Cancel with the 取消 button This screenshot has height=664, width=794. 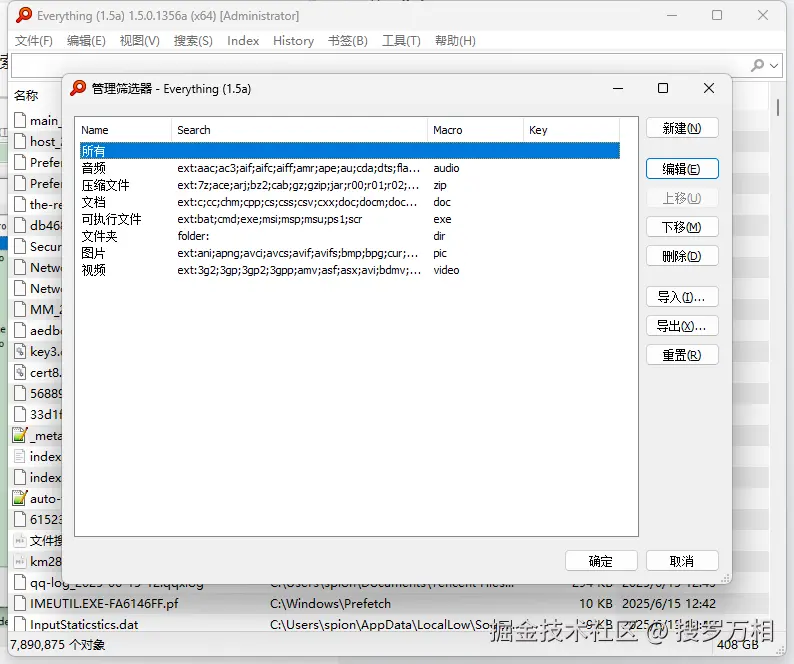(682, 561)
